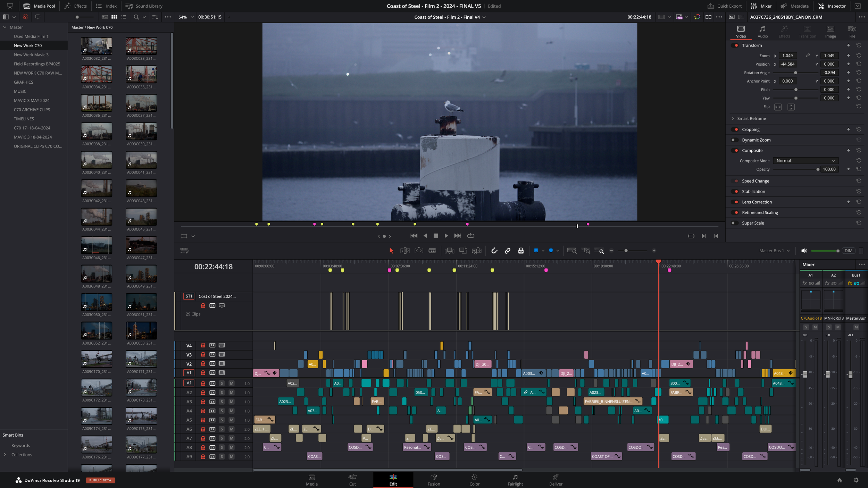The width and height of the screenshot is (868, 488).
Task: Click the Insert Clip icon
Action: point(450,251)
